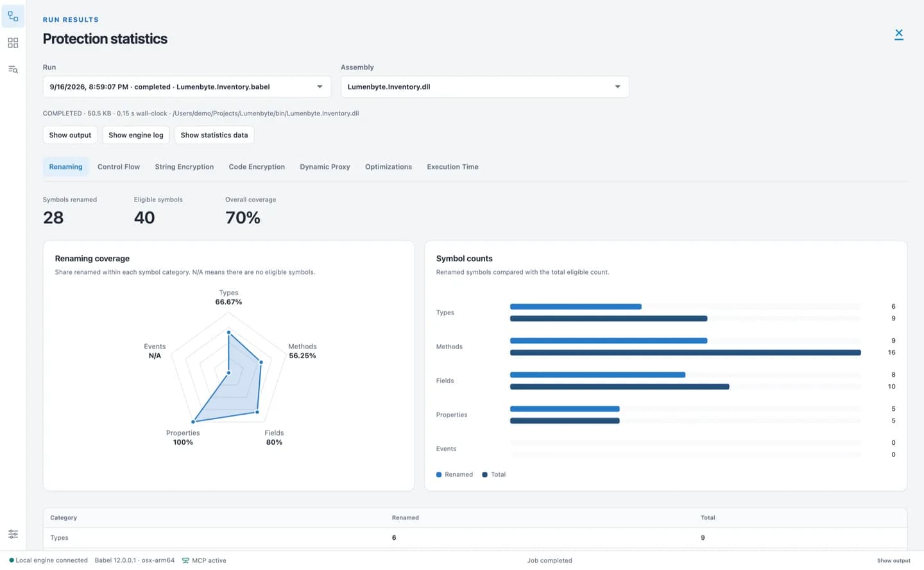Screen dimensions: 924x570
Task: Click Show statistics data button
Action: [x=214, y=135]
